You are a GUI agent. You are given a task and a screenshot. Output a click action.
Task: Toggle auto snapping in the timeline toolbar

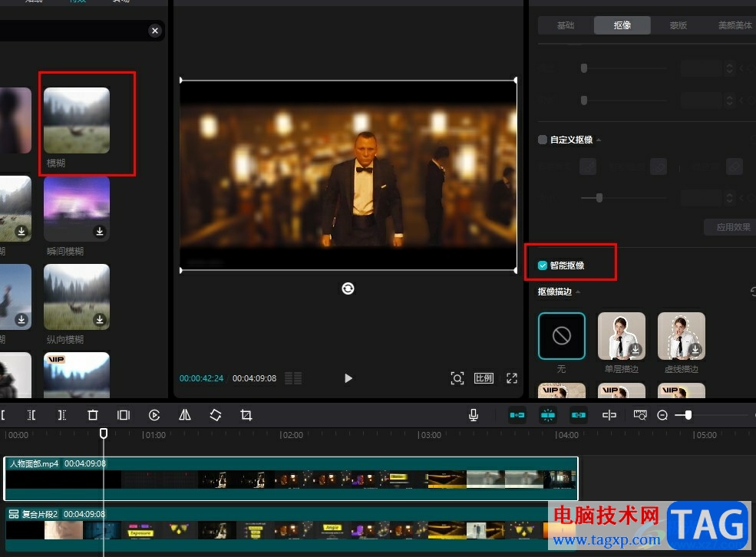coord(548,415)
